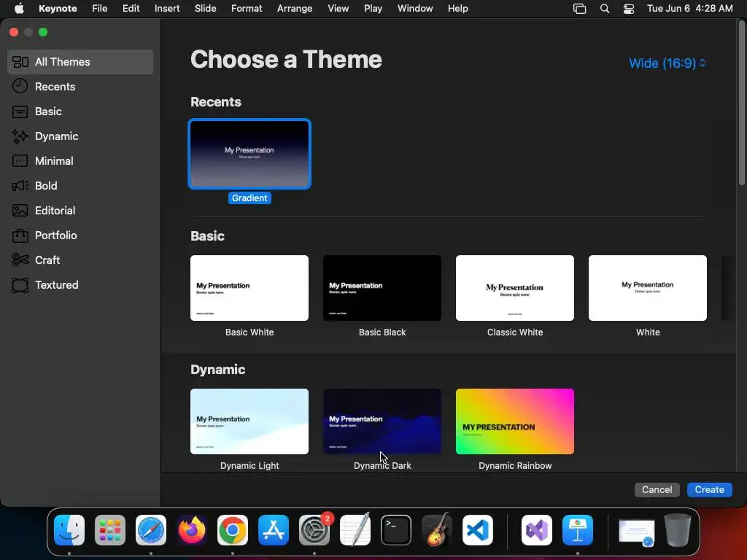Open the Portfolio briefcase icon category
The width and height of the screenshot is (747, 560).
(20, 236)
